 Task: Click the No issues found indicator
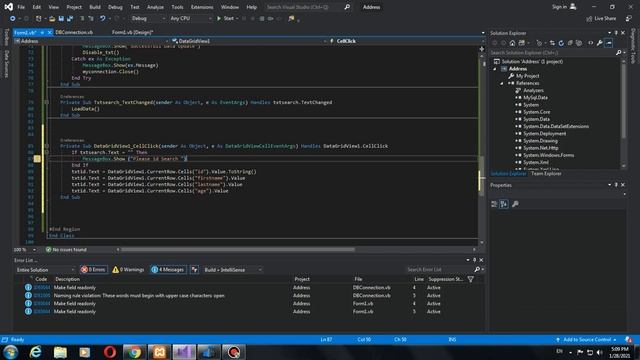(x=66, y=249)
